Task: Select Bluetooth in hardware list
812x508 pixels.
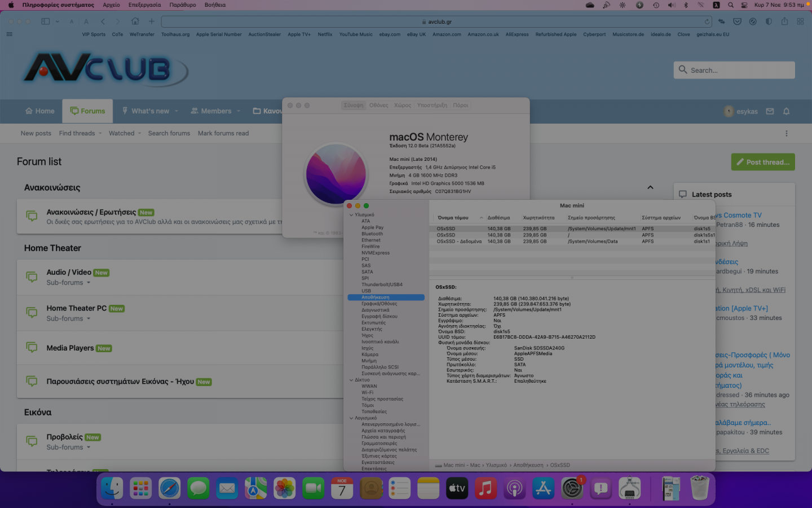Action: (372, 234)
